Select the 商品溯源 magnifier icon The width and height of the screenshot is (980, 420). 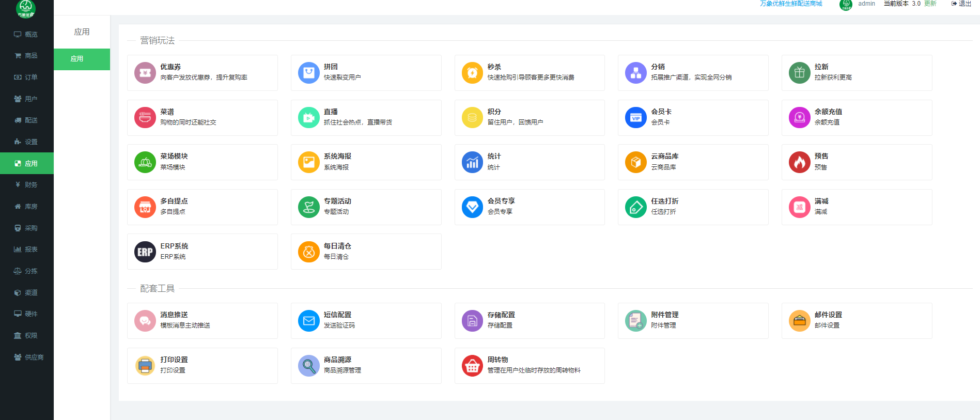308,366
